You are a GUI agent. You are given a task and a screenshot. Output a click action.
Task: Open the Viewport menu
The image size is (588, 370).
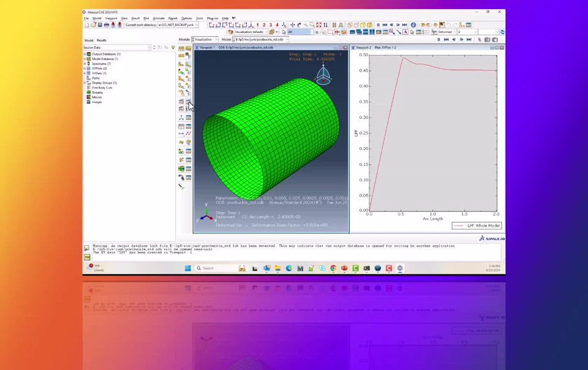(x=111, y=18)
